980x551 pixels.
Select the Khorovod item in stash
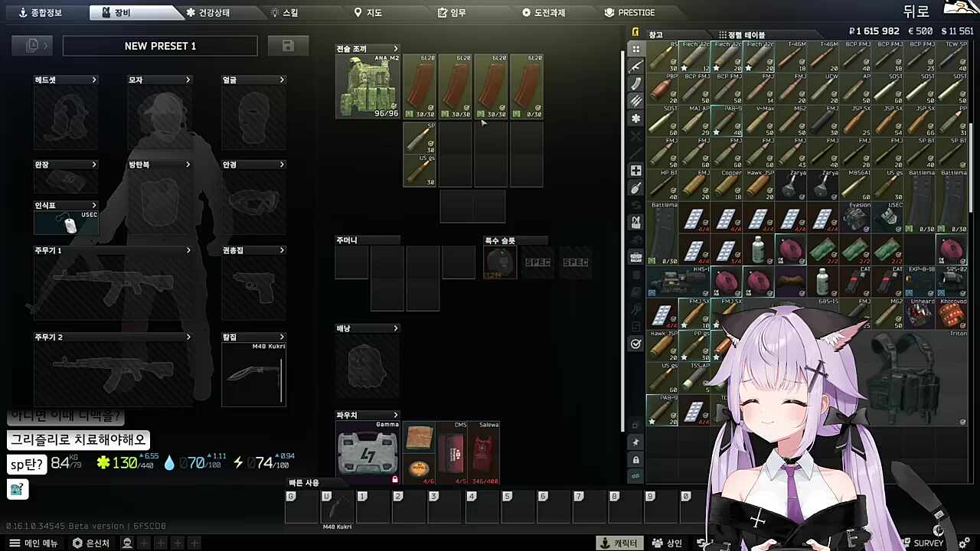[x=952, y=313]
